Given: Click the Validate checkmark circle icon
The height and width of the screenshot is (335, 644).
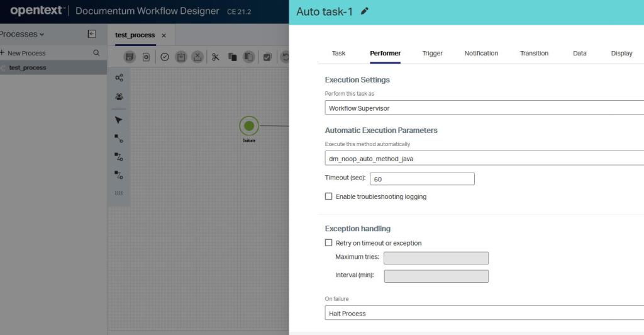Looking at the screenshot, I should (x=165, y=57).
